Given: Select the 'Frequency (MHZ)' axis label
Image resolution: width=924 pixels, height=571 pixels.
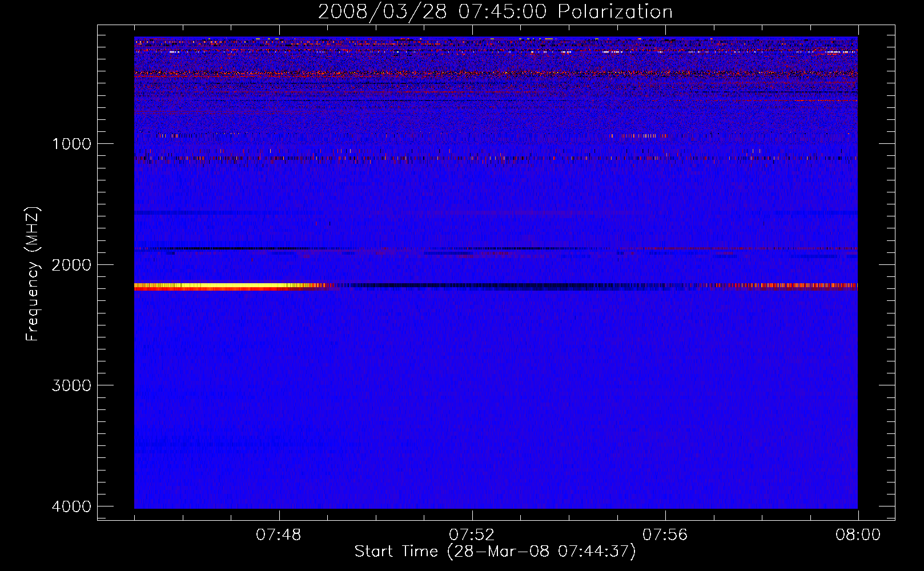Looking at the screenshot, I should [x=33, y=274].
